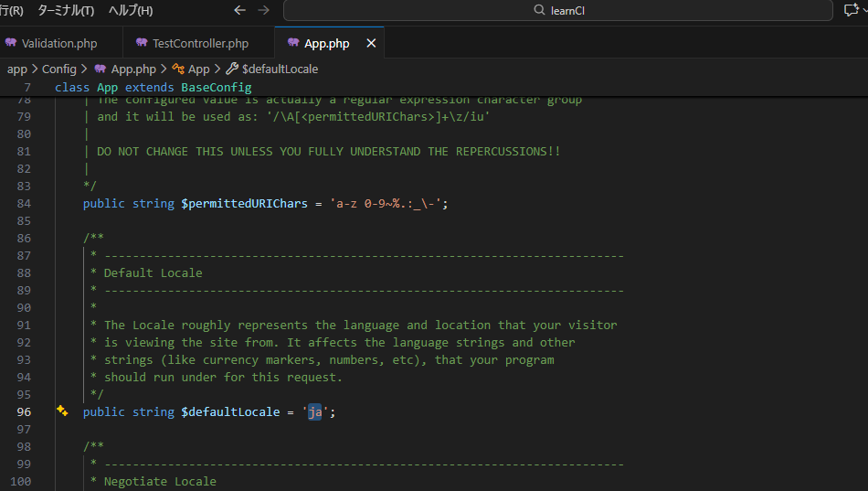868x491 pixels.
Task: Expand the Copilot chat dropdown arrow
Action: click(x=863, y=10)
